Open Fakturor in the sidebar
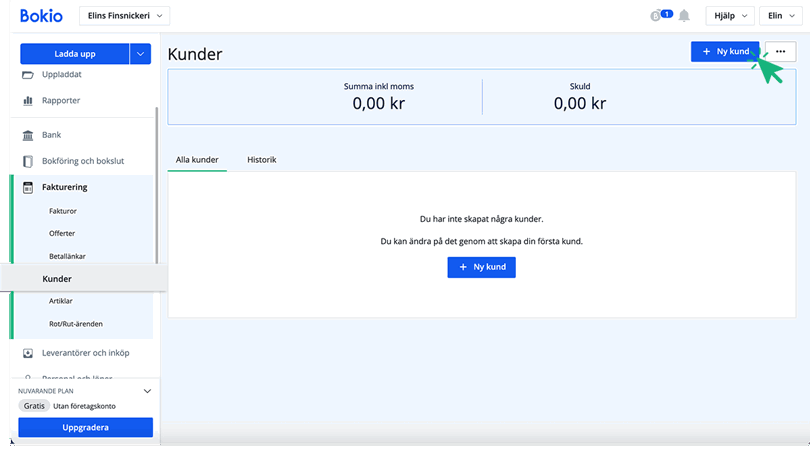This screenshot has width=810, height=450. (x=63, y=211)
